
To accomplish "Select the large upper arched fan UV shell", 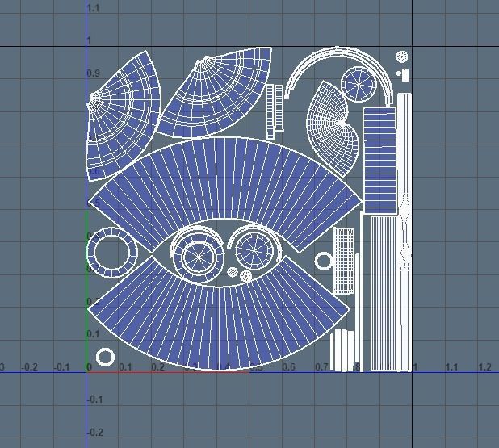I will point(226,178).
